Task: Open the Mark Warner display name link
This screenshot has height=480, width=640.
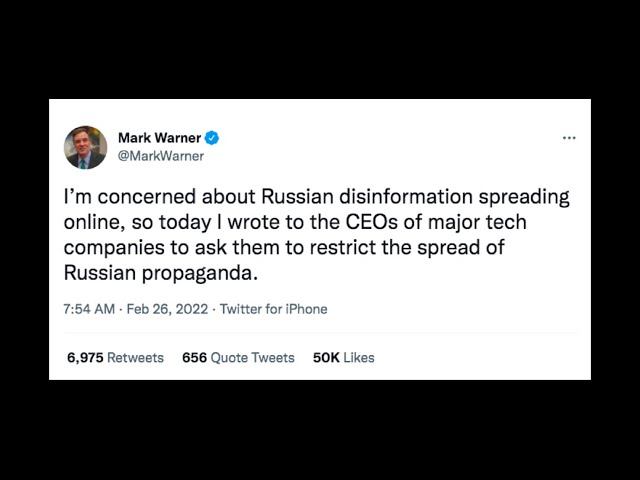Action: (160, 138)
